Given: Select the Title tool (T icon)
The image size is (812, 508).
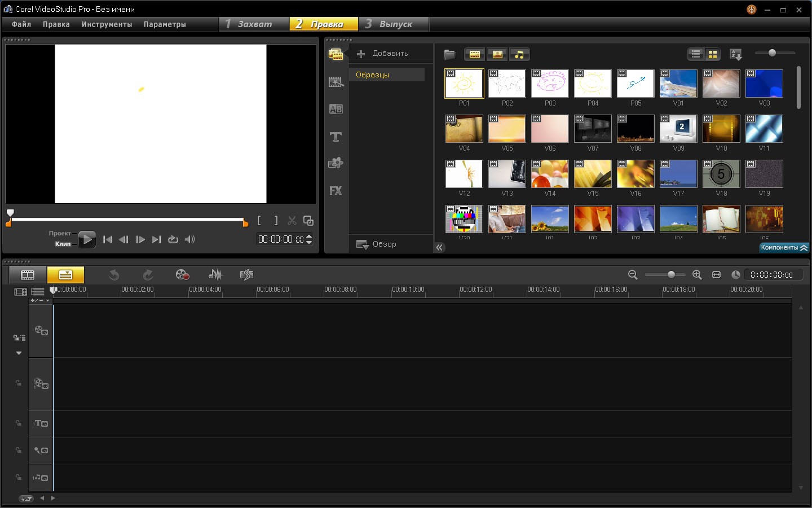Looking at the screenshot, I should (x=336, y=137).
